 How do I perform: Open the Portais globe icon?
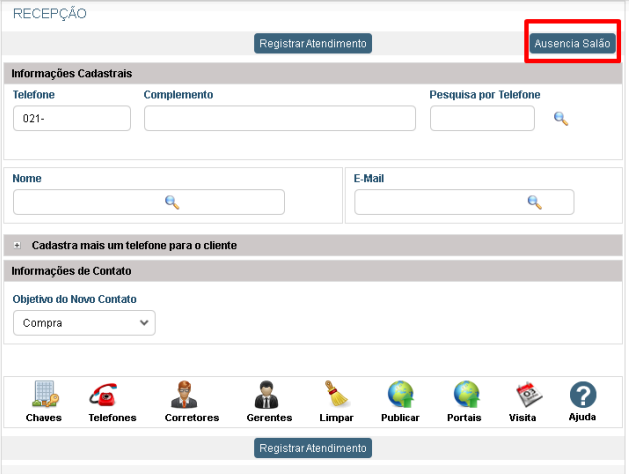(x=466, y=394)
